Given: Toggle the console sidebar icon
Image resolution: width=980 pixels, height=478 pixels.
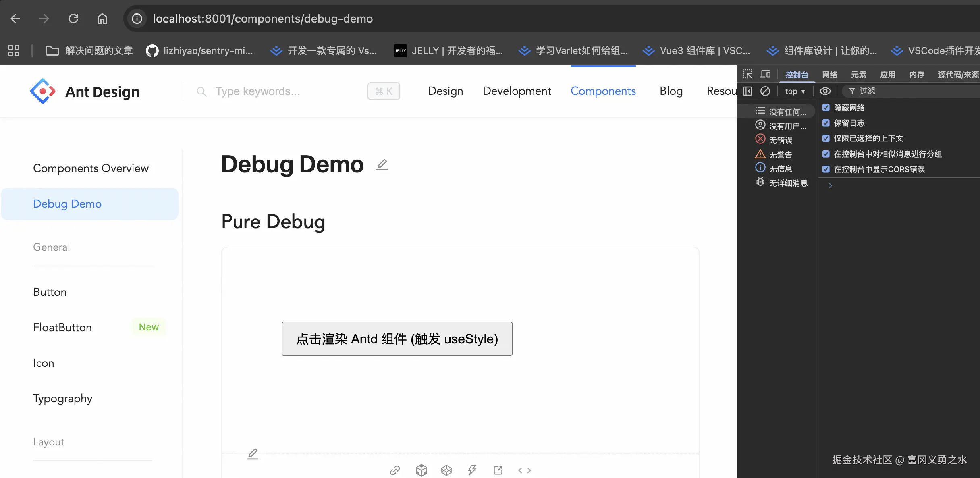Looking at the screenshot, I should click(747, 91).
